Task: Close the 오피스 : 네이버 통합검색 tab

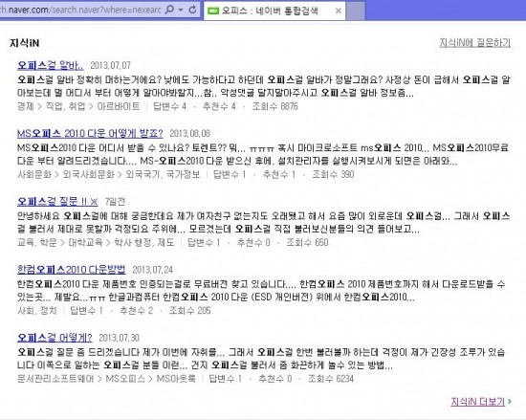Action: point(339,11)
